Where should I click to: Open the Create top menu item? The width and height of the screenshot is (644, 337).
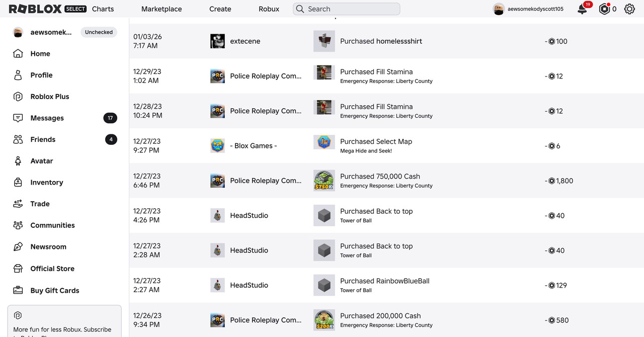(220, 9)
